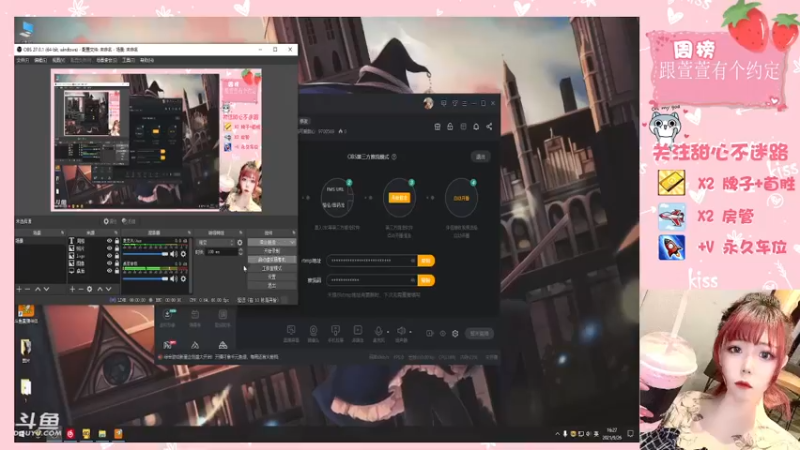Toggle the lock on the text source row
Image resolution: width=800 pixels, height=450 pixels.
(x=117, y=241)
